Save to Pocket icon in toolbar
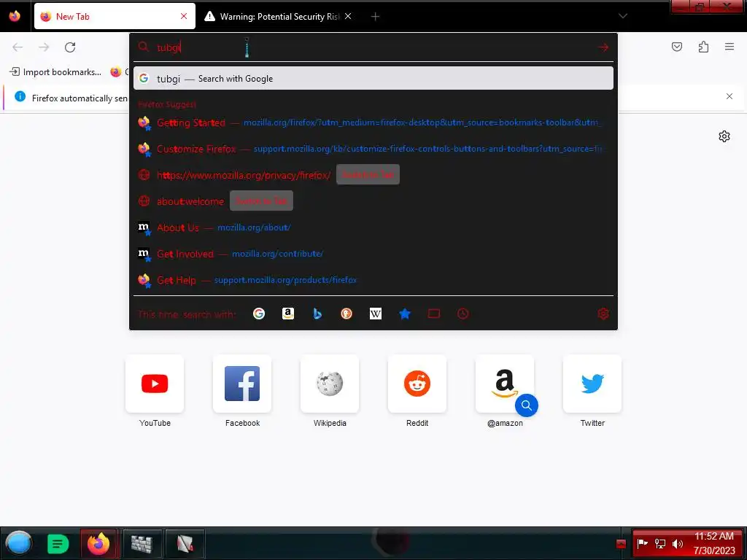Screen dimensions: 747x560 [677, 47]
